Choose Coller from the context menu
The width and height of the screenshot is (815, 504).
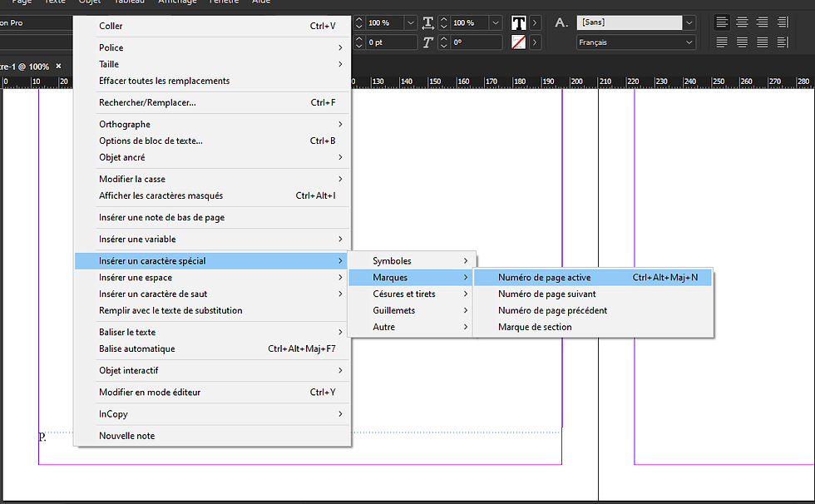[213, 26]
